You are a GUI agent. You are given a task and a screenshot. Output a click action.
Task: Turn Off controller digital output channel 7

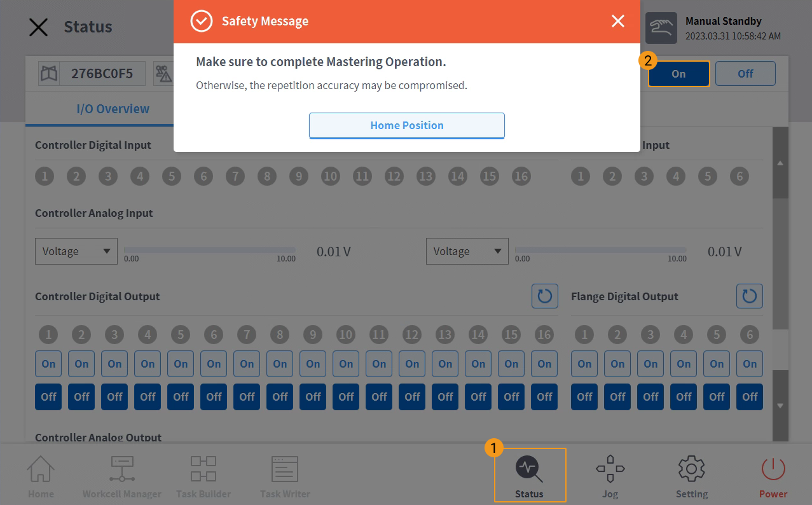coord(246,396)
